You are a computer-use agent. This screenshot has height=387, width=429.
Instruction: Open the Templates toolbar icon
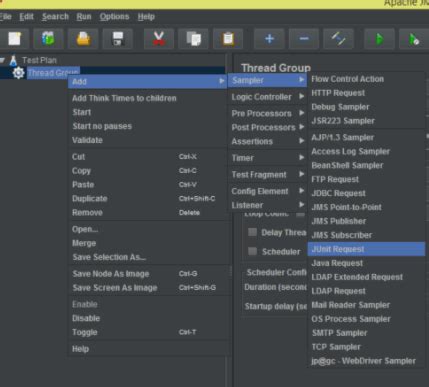48,39
